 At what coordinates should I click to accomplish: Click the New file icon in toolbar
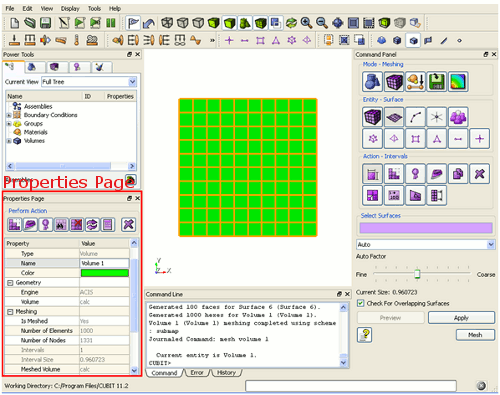point(14,23)
